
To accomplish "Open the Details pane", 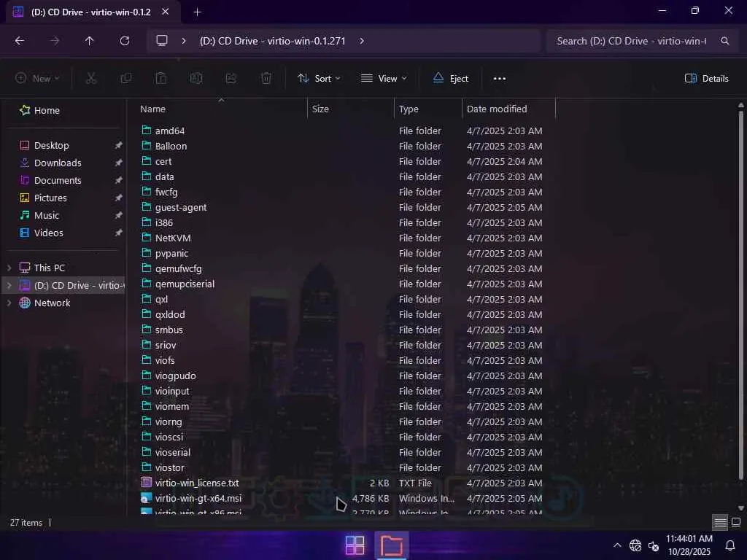I will [706, 79].
